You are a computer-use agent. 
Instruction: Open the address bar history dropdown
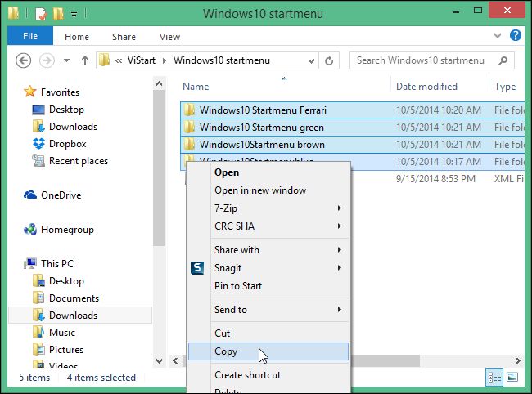(311, 61)
